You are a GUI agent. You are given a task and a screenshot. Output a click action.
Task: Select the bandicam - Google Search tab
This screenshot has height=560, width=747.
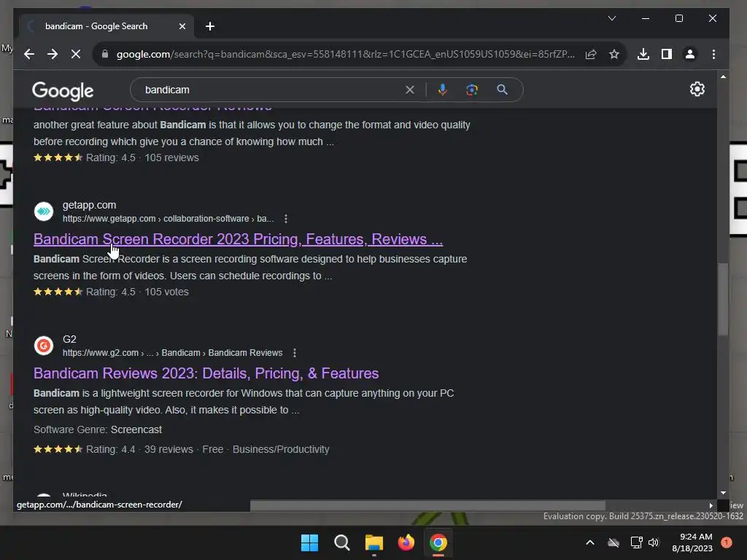107,26
